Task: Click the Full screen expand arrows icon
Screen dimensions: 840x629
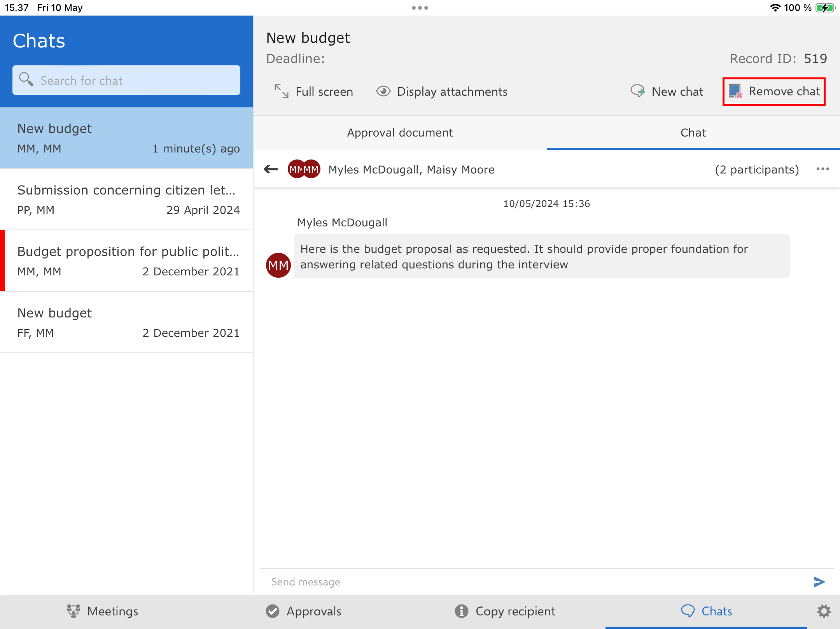Action: 281,91
